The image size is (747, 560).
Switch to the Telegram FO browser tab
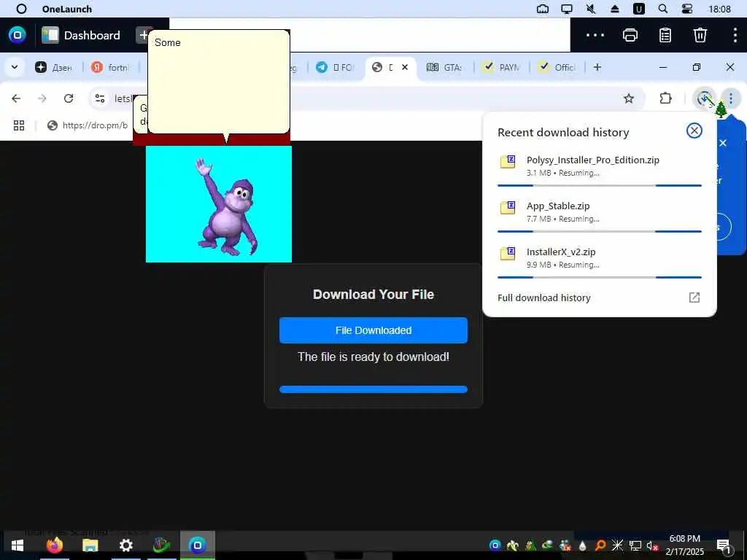[x=335, y=67]
